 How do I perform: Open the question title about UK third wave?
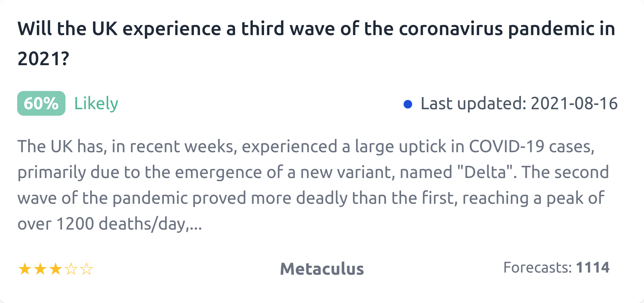316,29
